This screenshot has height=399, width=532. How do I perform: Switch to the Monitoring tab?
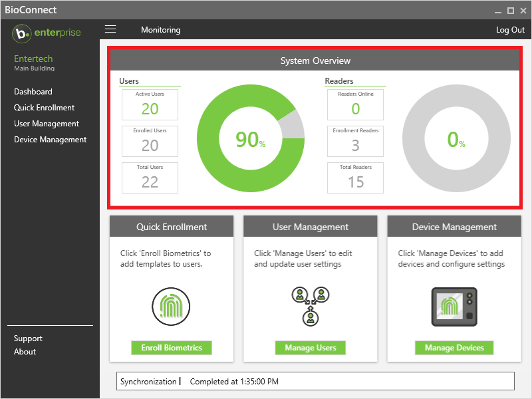[x=160, y=30]
